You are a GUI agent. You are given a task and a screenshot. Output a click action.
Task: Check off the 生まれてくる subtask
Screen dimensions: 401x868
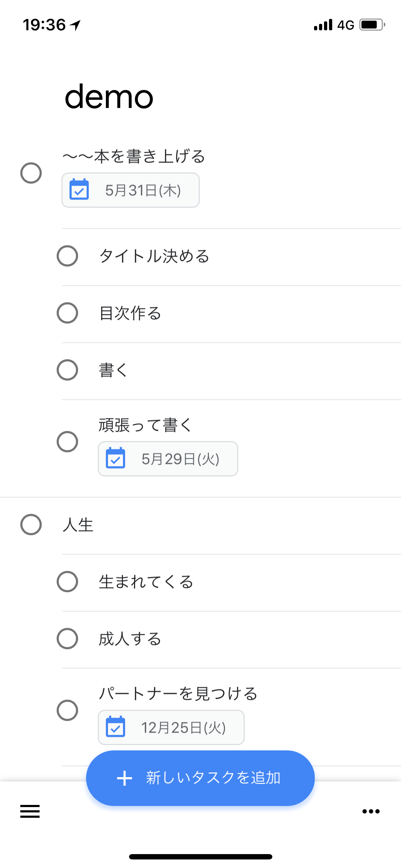[67, 582]
